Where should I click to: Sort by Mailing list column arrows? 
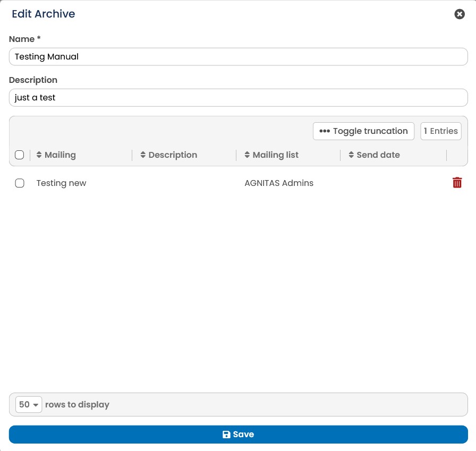point(247,155)
